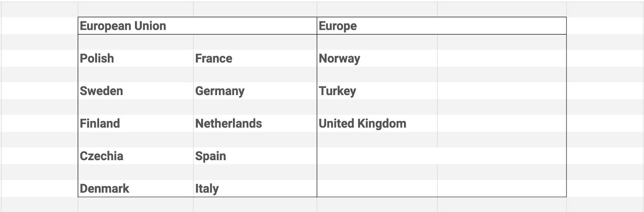Select the European Union header cell

click(197, 26)
